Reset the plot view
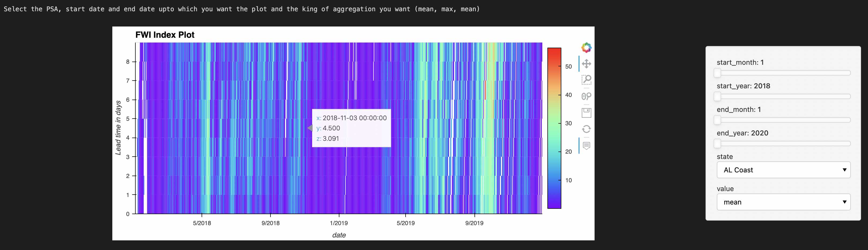The height and width of the screenshot is (250, 868). [586, 129]
